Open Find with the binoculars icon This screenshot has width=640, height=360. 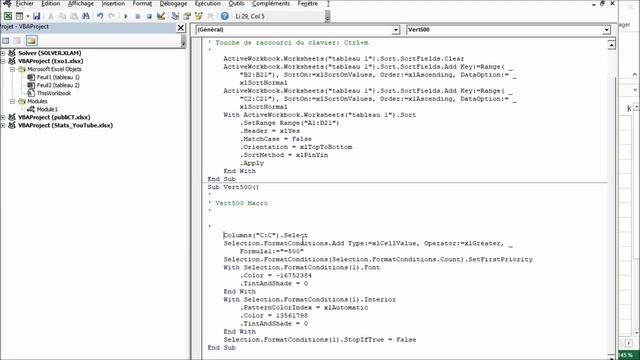point(85,16)
